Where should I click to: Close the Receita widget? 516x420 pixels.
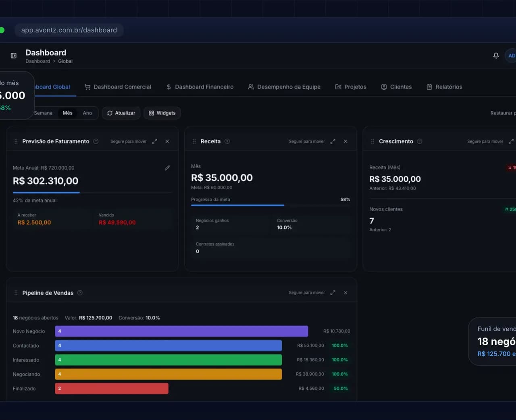(345, 141)
